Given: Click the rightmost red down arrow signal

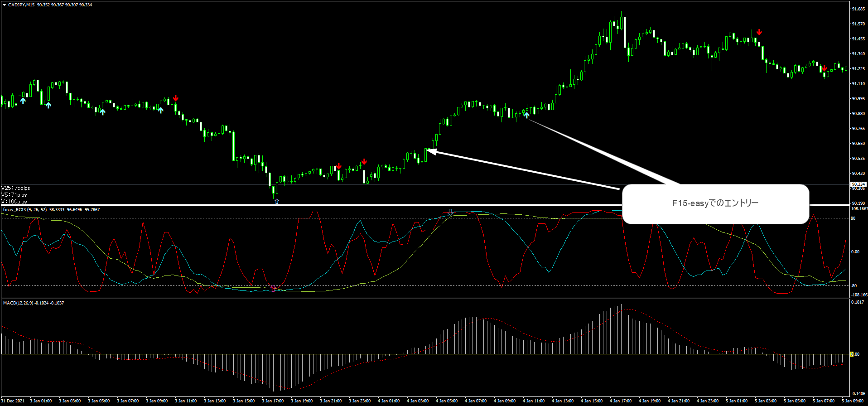Looking at the screenshot, I should pyautogui.click(x=825, y=68).
